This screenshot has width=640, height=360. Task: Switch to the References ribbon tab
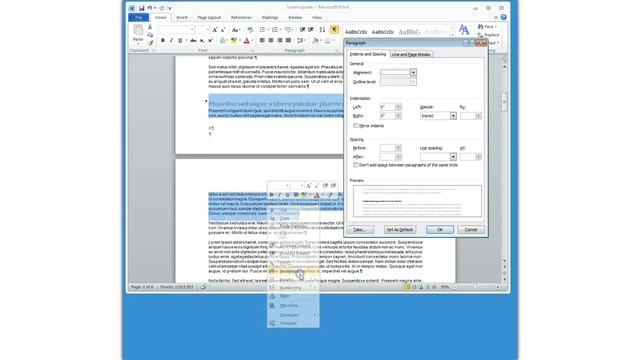241,18
